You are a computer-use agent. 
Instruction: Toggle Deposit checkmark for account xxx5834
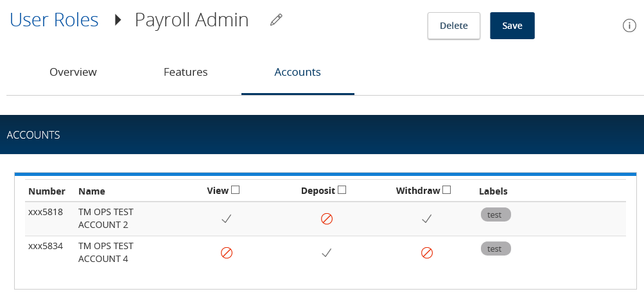point(327,253)
